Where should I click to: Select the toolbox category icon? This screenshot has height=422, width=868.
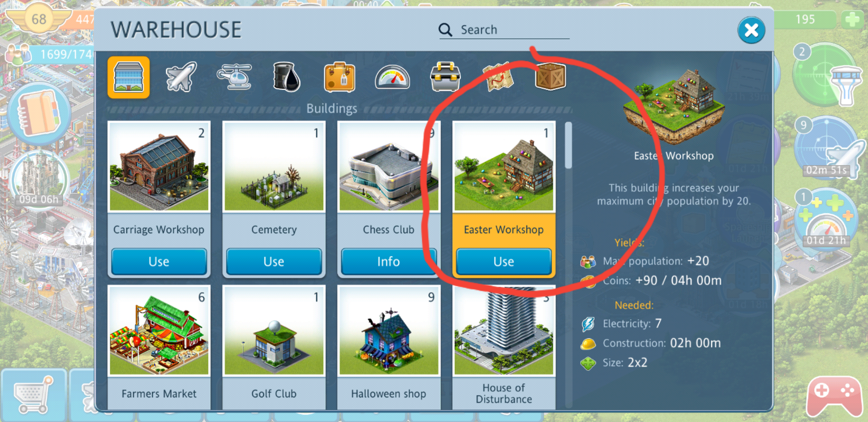click(x=445, y=77)
